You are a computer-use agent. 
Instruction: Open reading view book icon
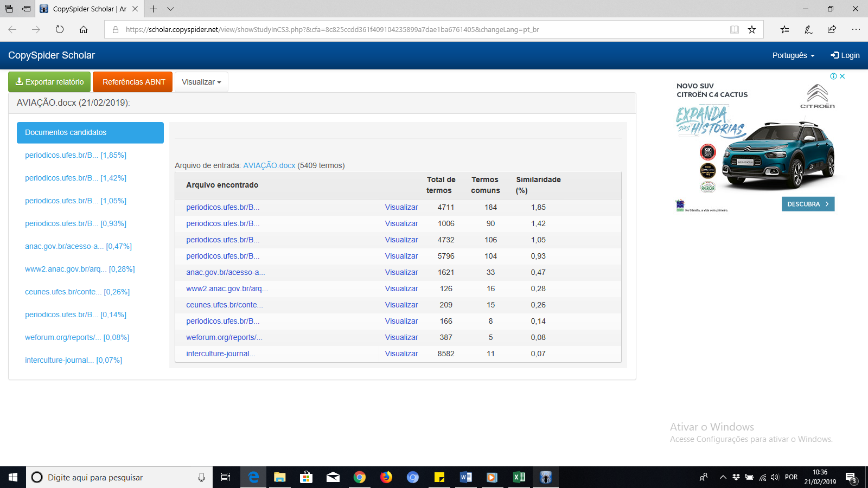734,29
